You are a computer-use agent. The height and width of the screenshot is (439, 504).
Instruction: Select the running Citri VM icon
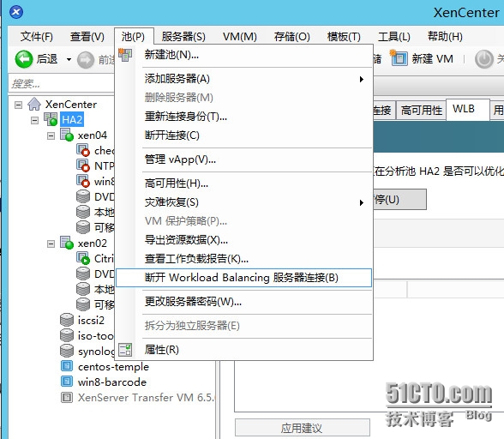point(83,258)
